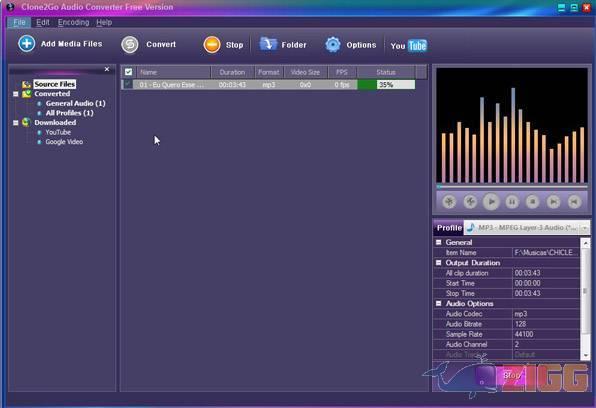Click the bullet icon beside General Audio (1)

39,103
